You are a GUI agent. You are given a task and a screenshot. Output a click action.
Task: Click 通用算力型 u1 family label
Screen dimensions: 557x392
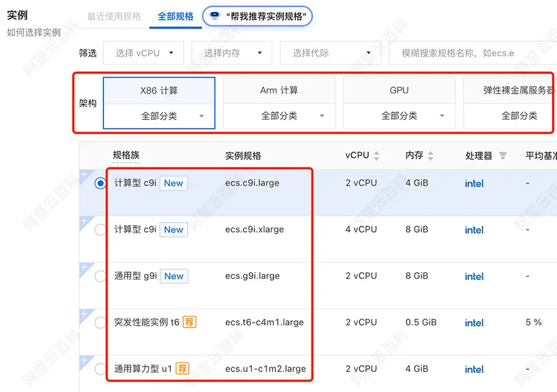pos(143,369)
